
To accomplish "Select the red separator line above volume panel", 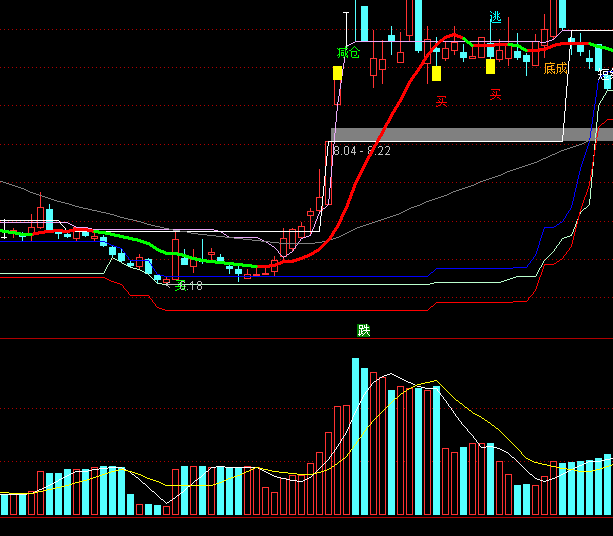I will coord(300,339).
